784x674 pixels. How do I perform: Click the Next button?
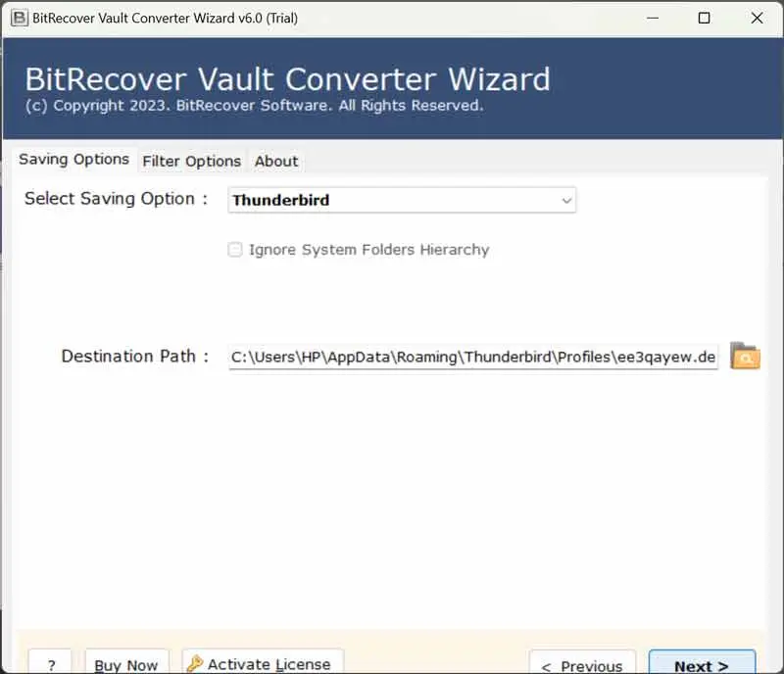[702, 663]
